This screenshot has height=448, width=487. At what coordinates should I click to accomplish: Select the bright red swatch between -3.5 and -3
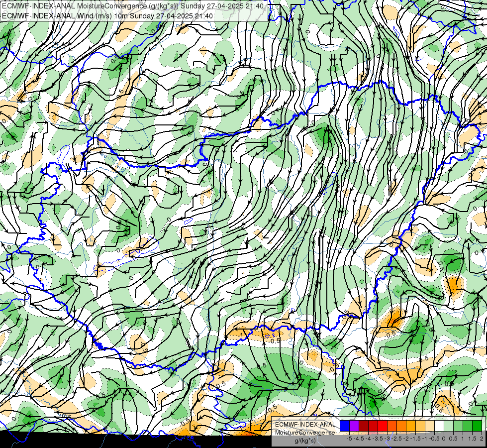coord(383,426)
